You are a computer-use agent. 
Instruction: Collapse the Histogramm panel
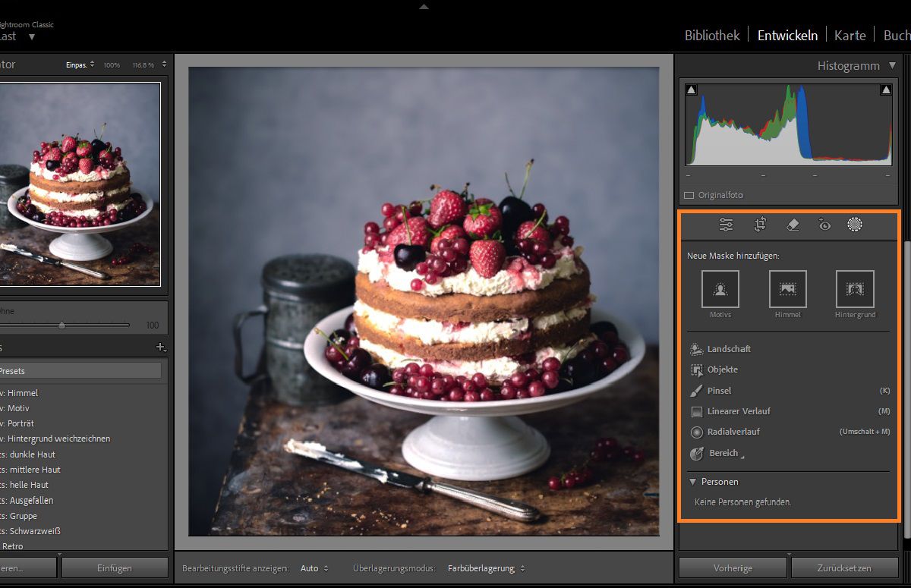pyautogui.click(x=893, y=66)
